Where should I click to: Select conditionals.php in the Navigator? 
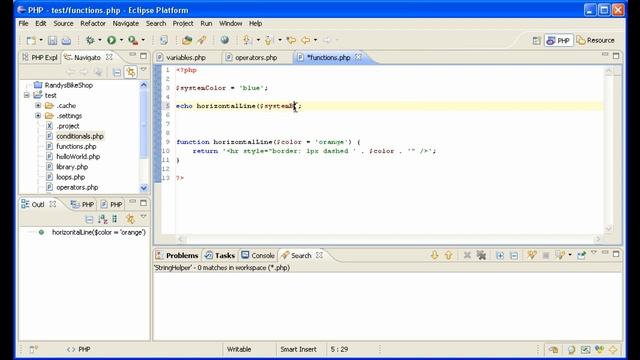click(80, 136)
